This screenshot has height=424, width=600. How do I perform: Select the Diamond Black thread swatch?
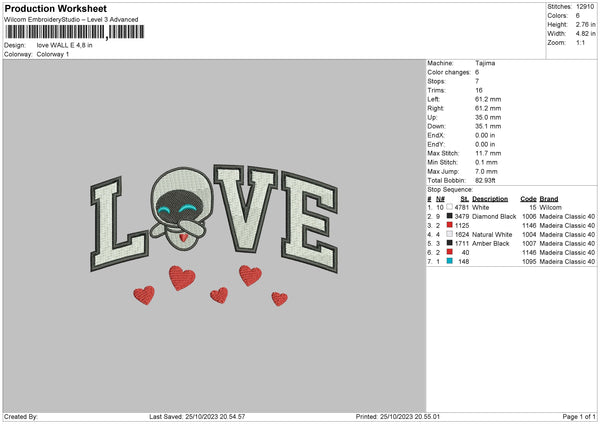click(x=450, y=216)
